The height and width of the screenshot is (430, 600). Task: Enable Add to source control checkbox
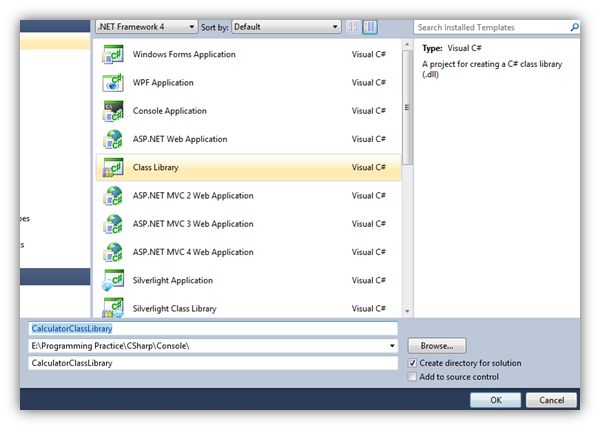pos(412,377)
